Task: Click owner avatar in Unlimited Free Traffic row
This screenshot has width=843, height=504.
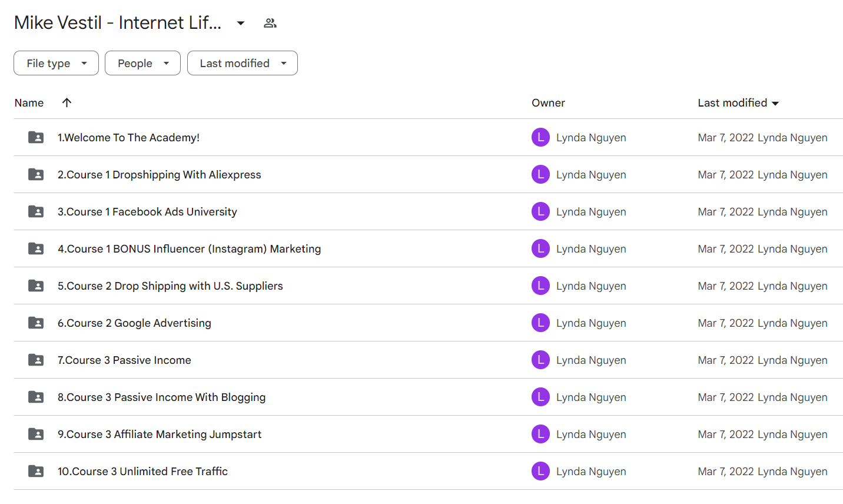Action: tap(540, 471)
